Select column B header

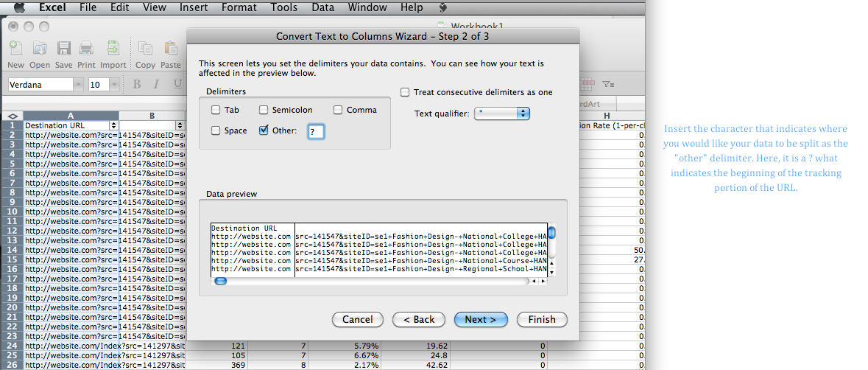152,116
